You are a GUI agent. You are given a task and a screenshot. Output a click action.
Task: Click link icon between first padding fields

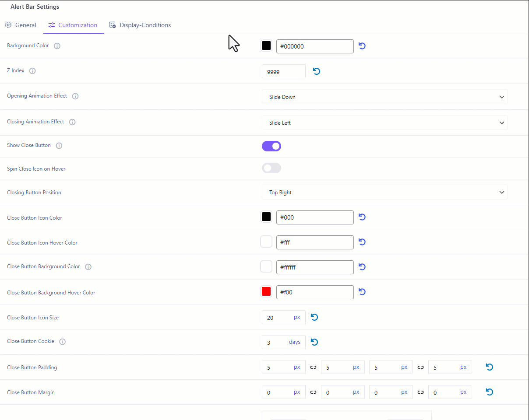pos(313,367)
